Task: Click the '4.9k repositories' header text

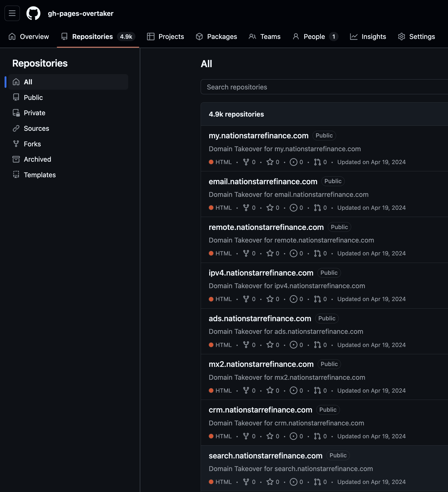Action: (236, 114)
